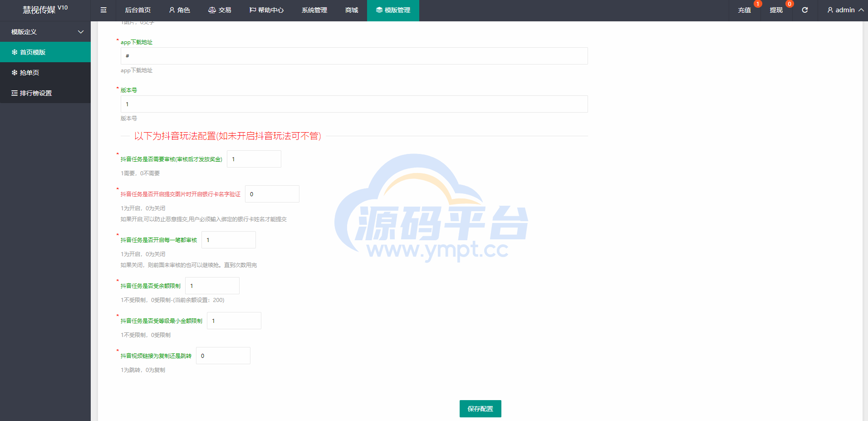Viewport: 868px width, 421px height.
Task: Click the 慧视传媒 V10 logo
Action: [45, 10]
